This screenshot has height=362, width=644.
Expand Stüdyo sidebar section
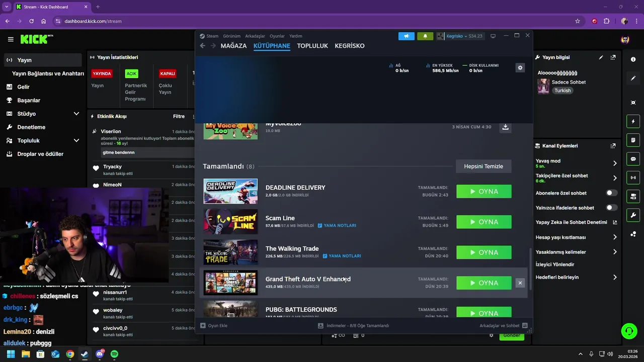coord(76,114)
